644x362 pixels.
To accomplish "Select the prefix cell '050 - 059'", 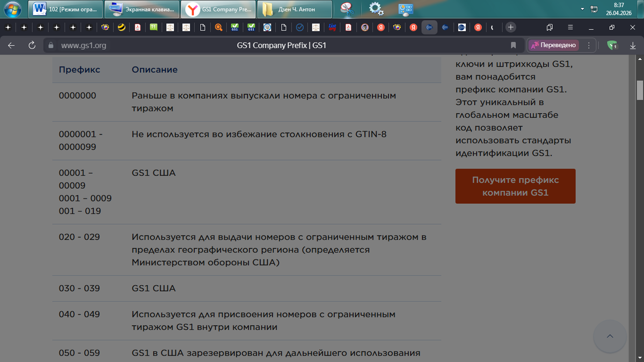I will [x=79, y=353].
